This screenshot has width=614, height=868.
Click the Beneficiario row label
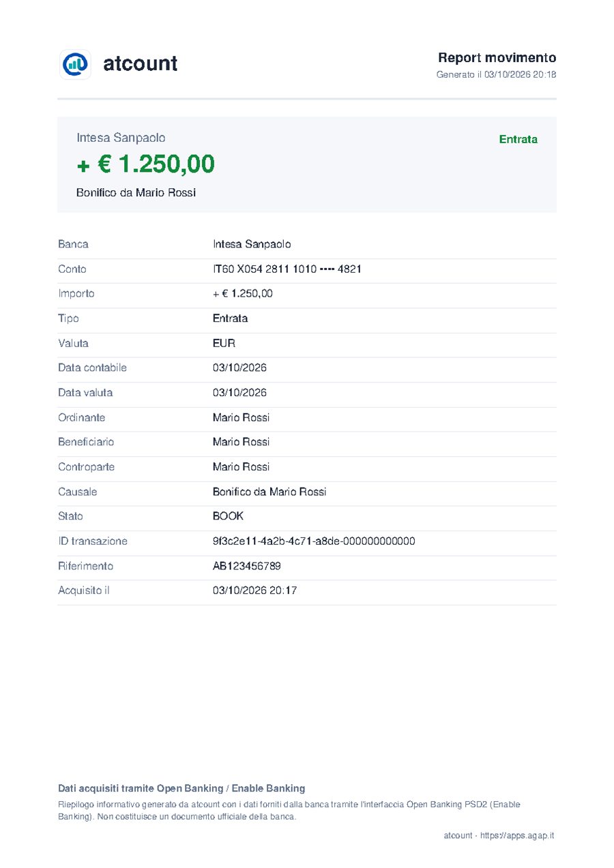tap(86, 442)
